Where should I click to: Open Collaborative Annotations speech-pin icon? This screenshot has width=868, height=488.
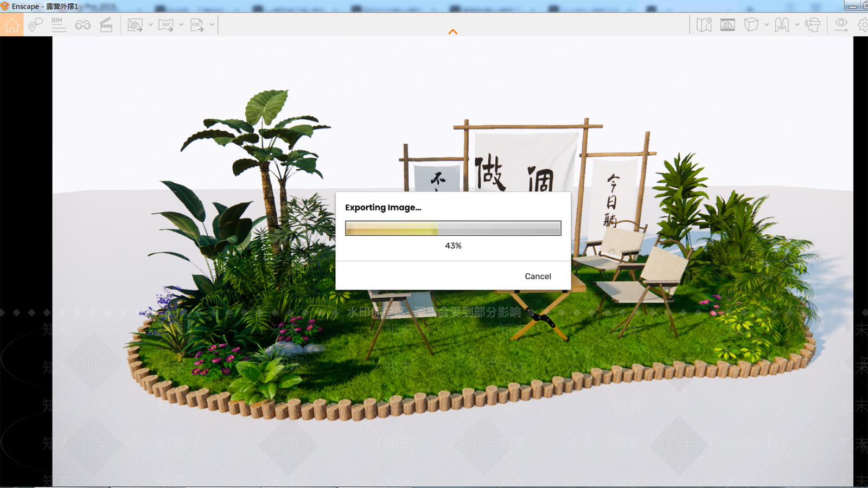pyautogui.click(x=35, y=24)
